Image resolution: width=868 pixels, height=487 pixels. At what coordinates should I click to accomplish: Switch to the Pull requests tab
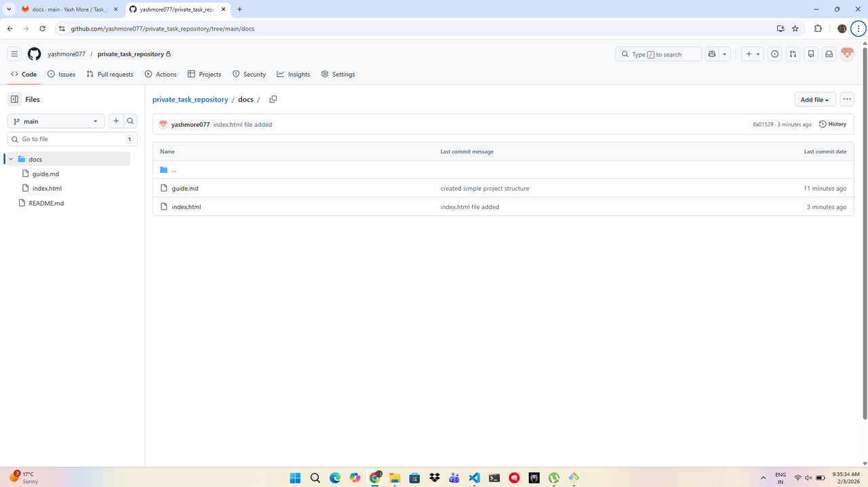pyautogui.click(x=110, y=74)
